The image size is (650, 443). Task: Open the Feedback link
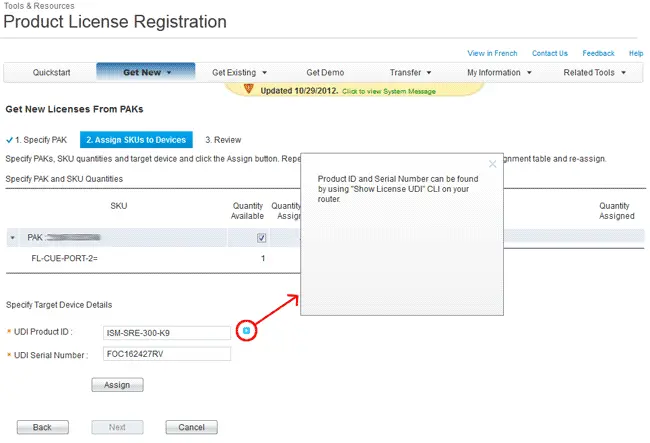(598, 53)
